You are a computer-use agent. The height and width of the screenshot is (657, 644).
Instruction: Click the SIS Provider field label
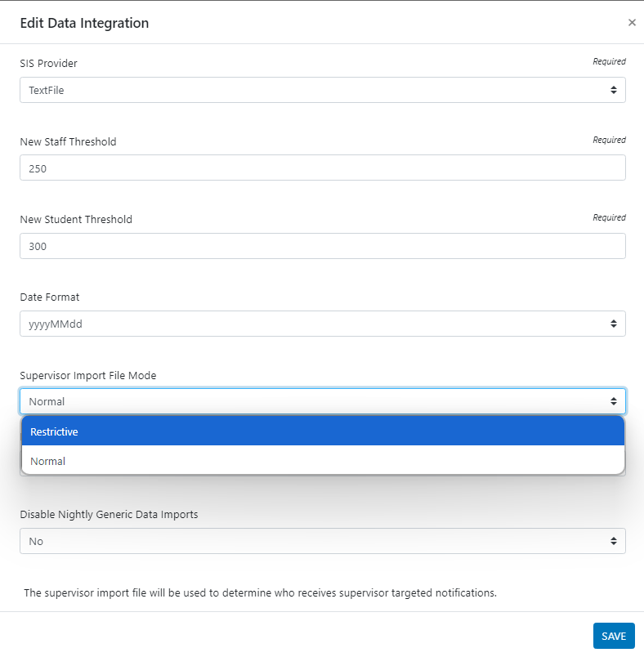pos(49,63)
